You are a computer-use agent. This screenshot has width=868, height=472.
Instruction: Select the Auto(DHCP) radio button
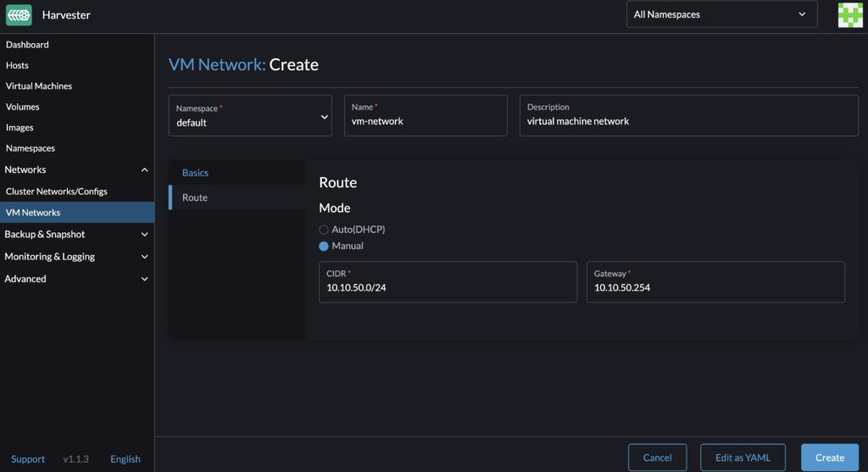click(x=324, y=230)
